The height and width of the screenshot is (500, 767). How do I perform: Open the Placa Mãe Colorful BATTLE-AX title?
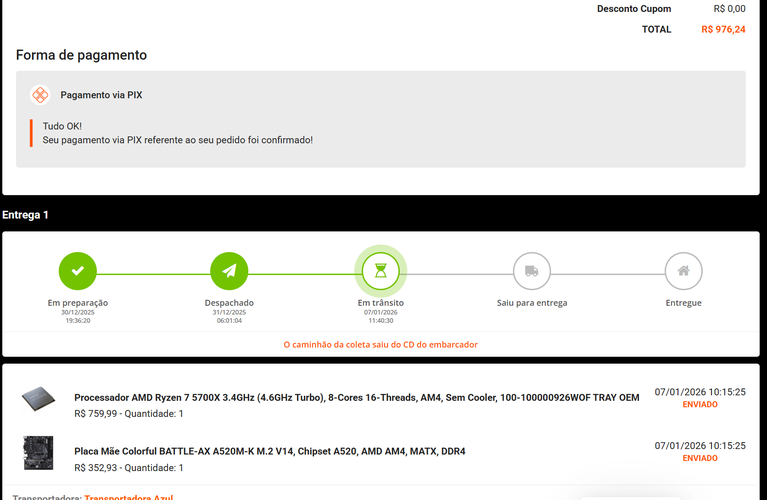[270, 452]
